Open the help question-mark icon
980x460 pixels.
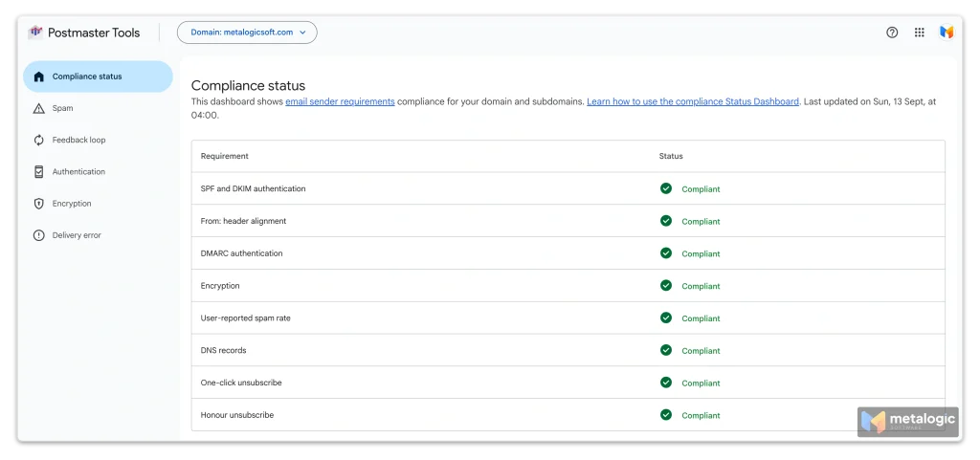tap(892, 33)
